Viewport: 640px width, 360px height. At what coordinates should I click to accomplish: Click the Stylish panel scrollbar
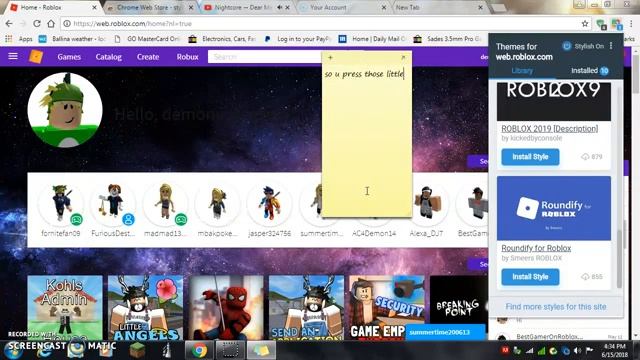click(620, 259)
